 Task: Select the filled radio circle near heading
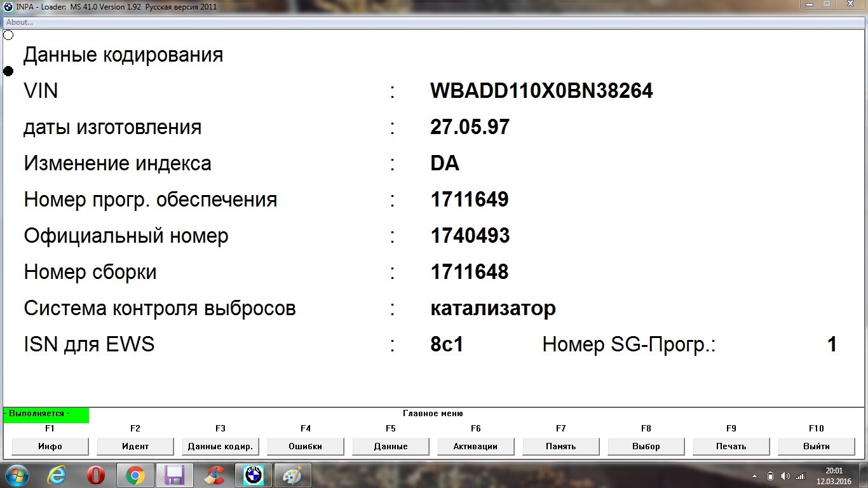pos(8,71)
